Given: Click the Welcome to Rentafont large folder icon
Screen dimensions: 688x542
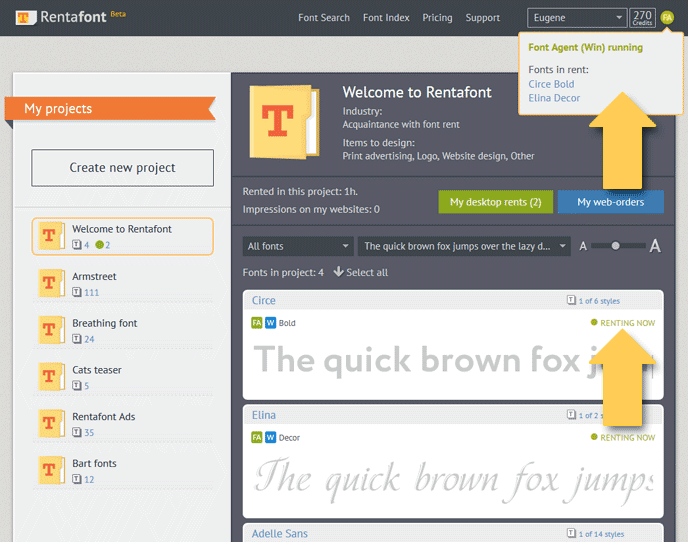Looking at the screenshot, I should [x=284, y=122].
